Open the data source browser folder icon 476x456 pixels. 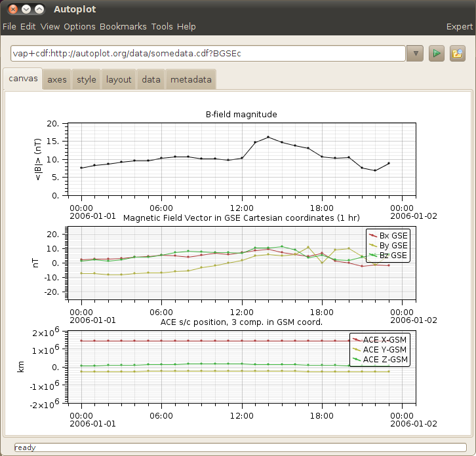(x=458, y=53)
